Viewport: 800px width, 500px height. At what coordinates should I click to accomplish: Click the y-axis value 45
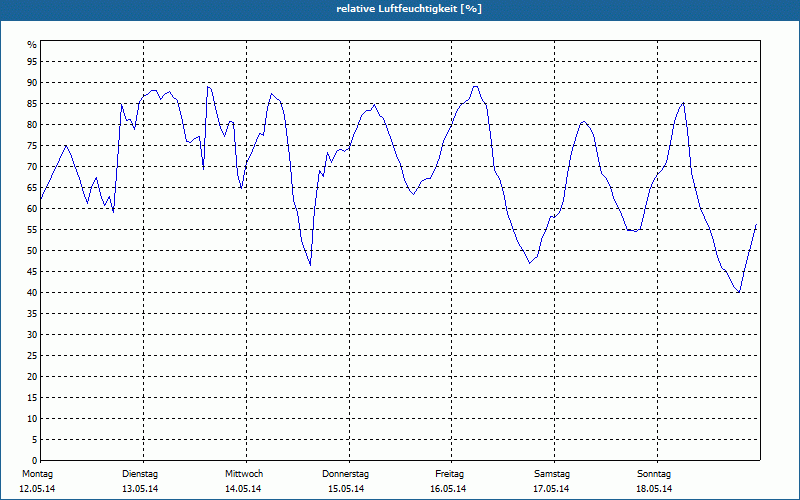[x=32, y=271]
